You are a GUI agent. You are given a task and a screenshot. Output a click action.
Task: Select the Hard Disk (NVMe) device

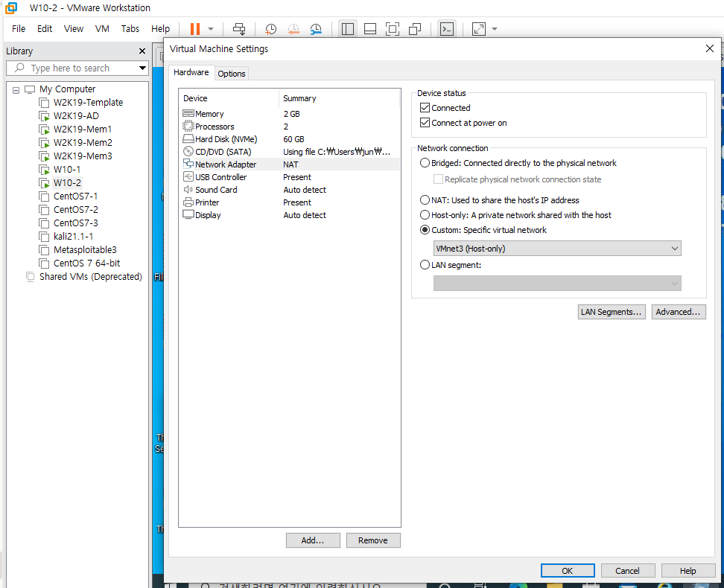290,139
